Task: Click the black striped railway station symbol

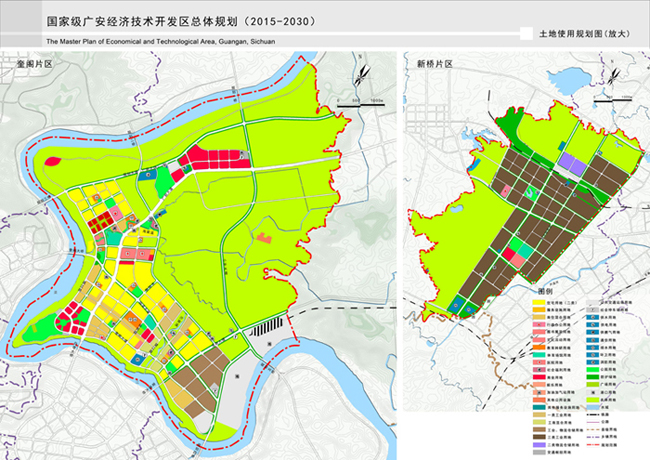Action: coord(267,327)
